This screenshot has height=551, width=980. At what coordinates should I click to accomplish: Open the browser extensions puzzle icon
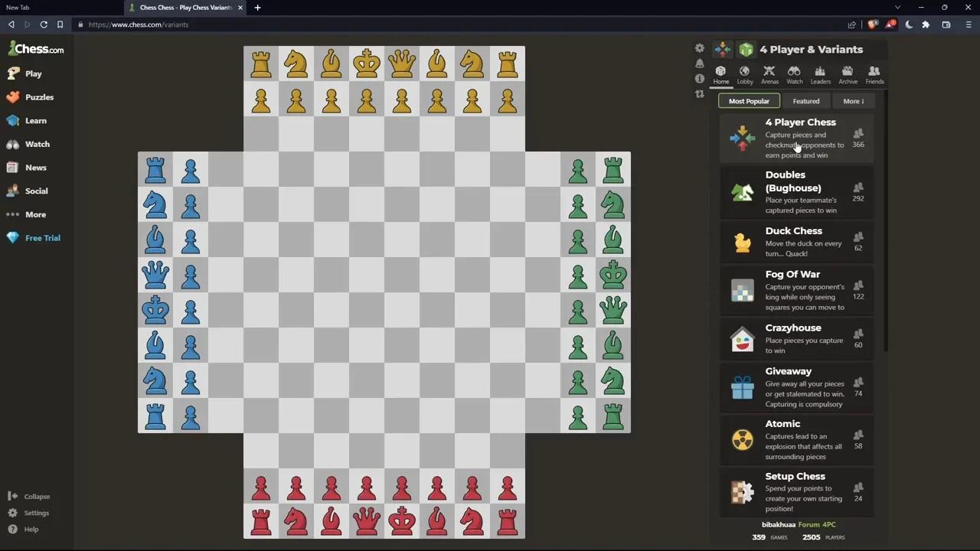(926, 24)
